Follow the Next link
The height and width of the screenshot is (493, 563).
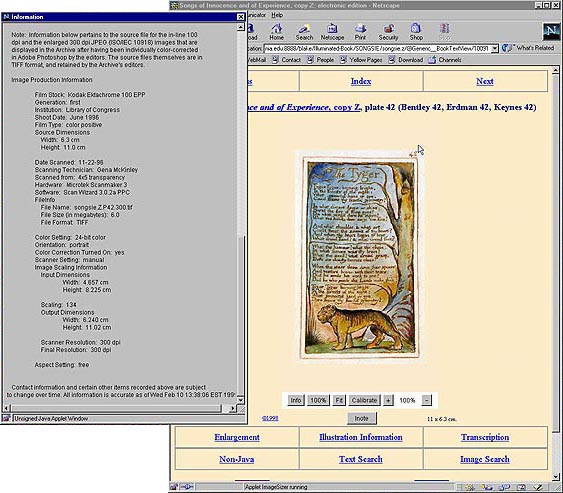click(x=485, y=81)
